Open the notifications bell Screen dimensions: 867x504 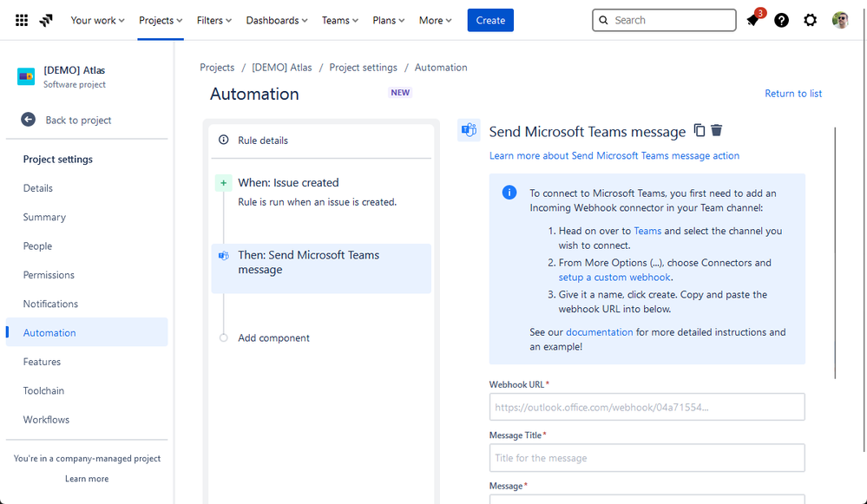coord(752,20)
